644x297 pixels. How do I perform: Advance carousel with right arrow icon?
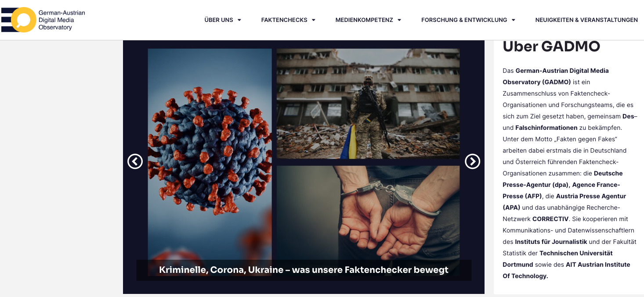(472, 161)
